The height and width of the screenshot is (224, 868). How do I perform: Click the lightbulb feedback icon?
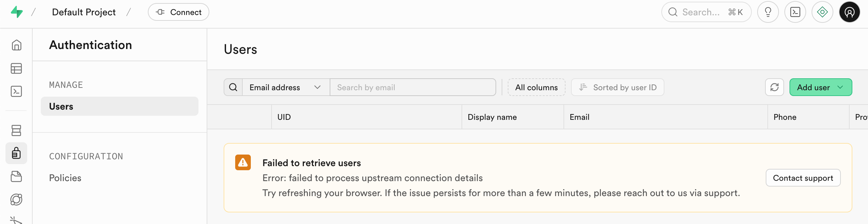(x=768, y=12)
